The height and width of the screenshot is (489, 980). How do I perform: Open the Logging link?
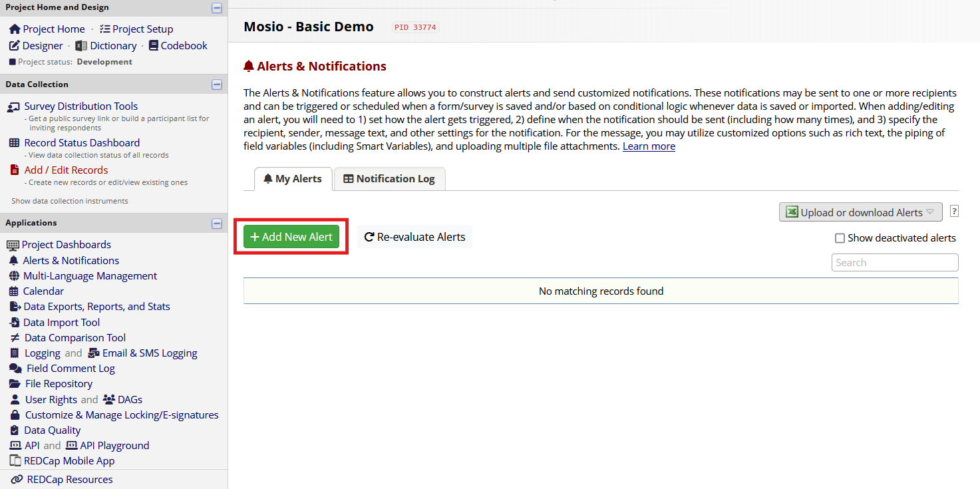click(43, 353)
